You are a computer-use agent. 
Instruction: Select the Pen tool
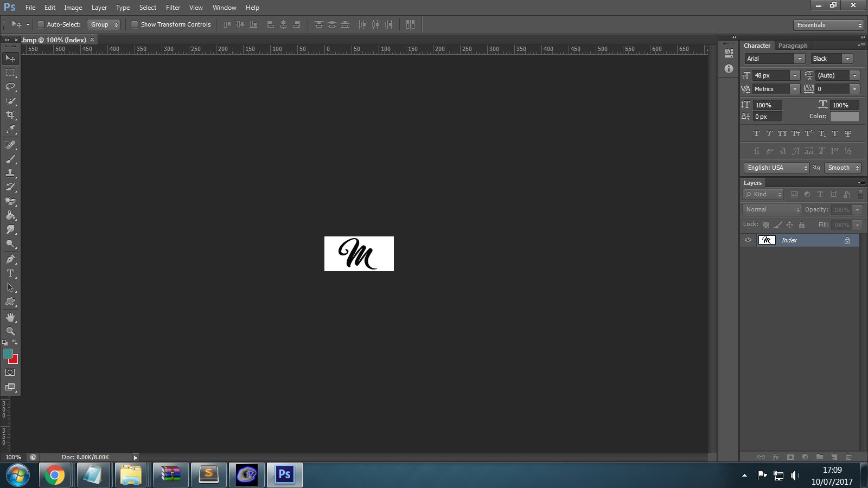pos(10,259)
